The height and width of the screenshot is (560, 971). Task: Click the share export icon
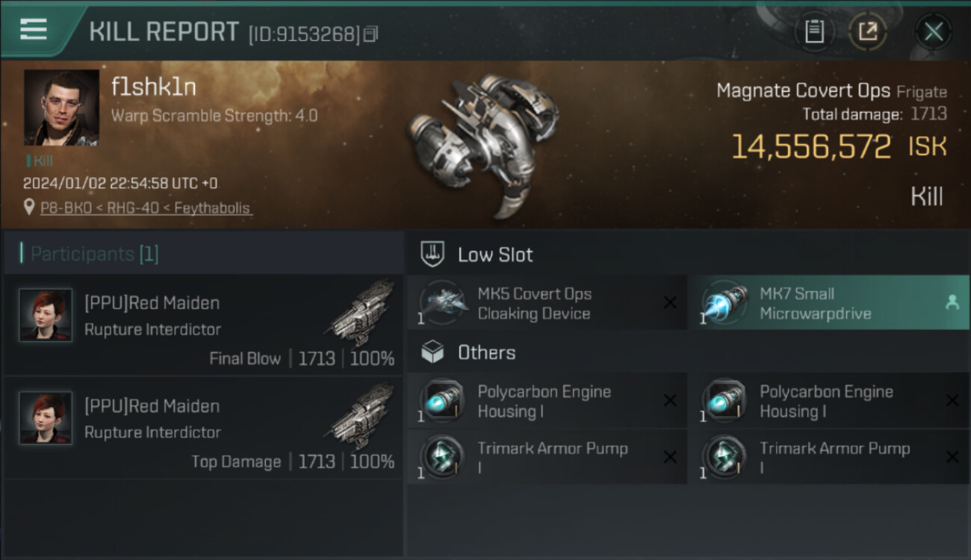pos(867,31)
